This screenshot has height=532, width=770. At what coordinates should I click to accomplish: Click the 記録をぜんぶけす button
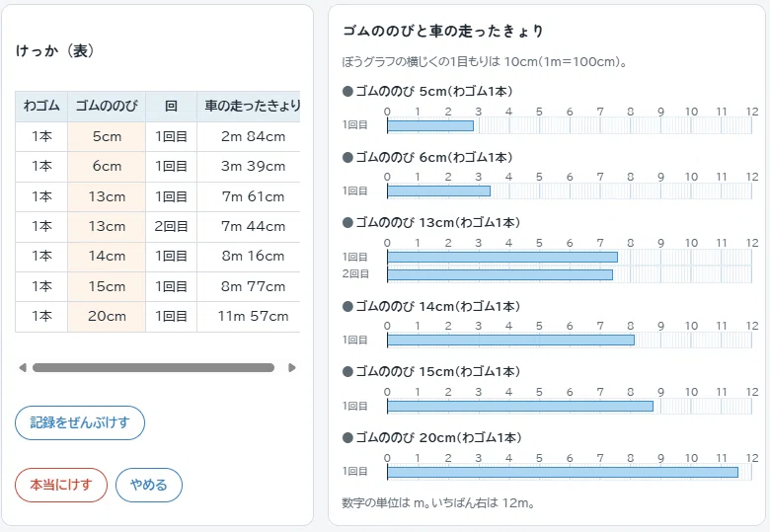(80, 422)
